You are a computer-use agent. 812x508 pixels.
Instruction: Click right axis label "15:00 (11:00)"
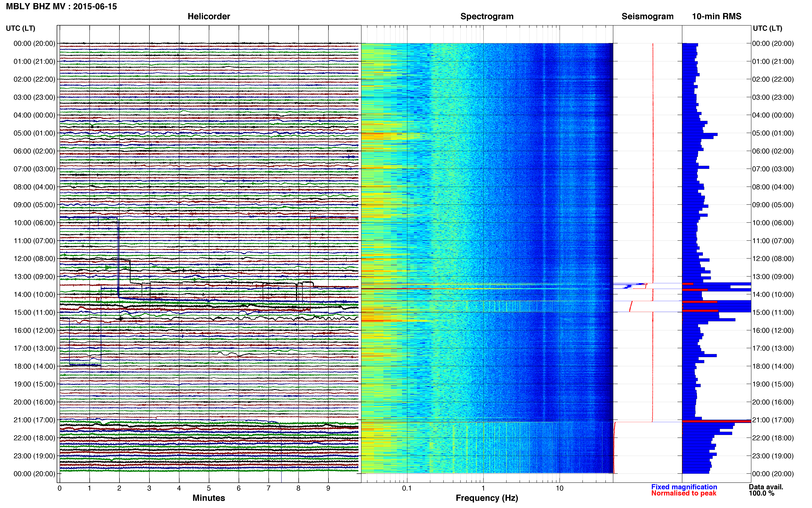tap(773, 312)
